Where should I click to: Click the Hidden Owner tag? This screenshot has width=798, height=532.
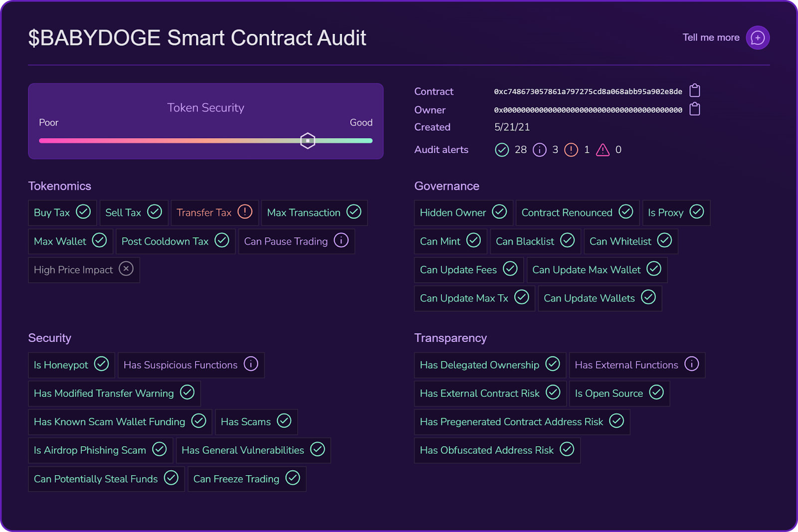point(462,213)
